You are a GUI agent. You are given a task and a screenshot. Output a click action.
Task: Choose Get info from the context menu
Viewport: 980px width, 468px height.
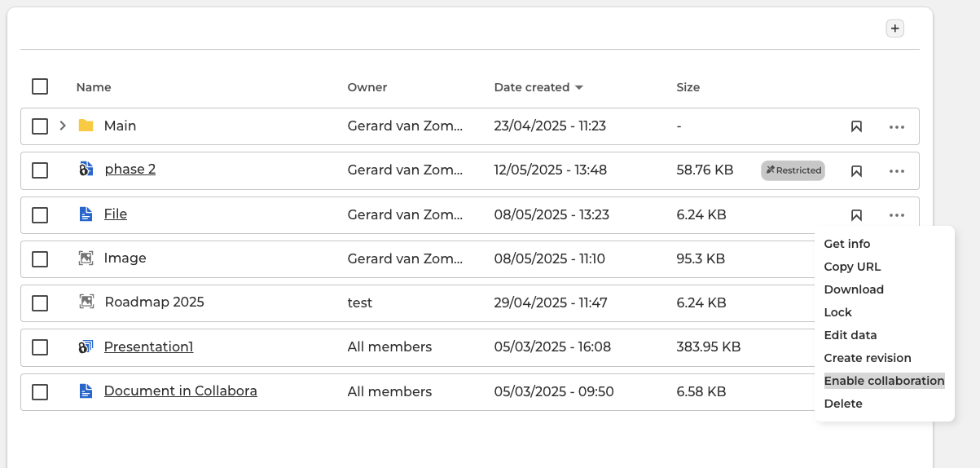(x=847, y=244)
